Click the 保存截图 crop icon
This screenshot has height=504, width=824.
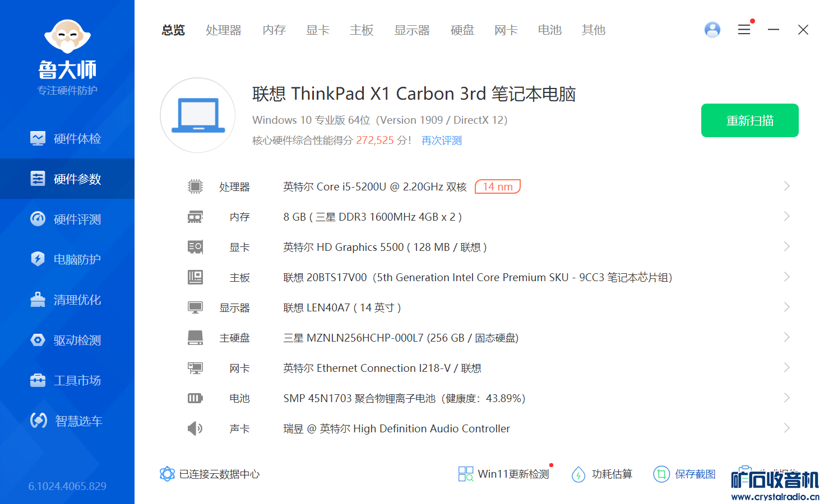tap(661, 474)
